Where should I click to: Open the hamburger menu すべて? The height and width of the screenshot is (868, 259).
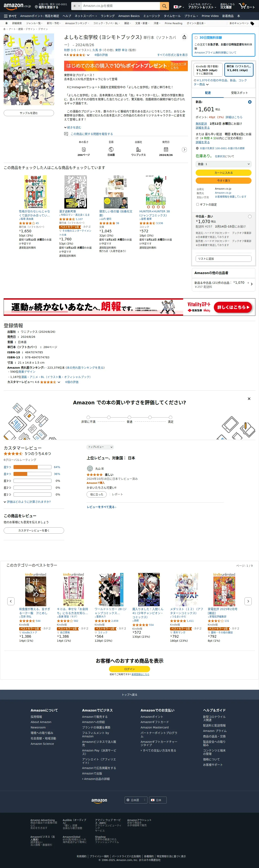point(10,16)
